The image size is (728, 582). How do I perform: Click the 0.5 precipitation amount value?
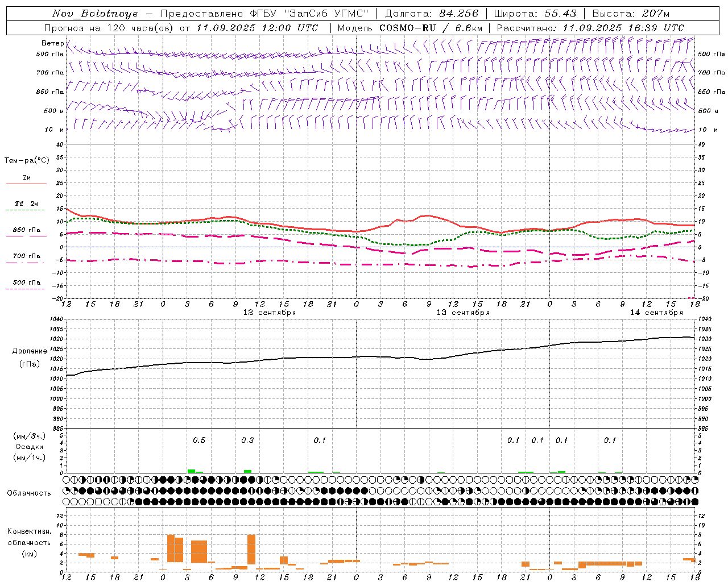point(199,440)
